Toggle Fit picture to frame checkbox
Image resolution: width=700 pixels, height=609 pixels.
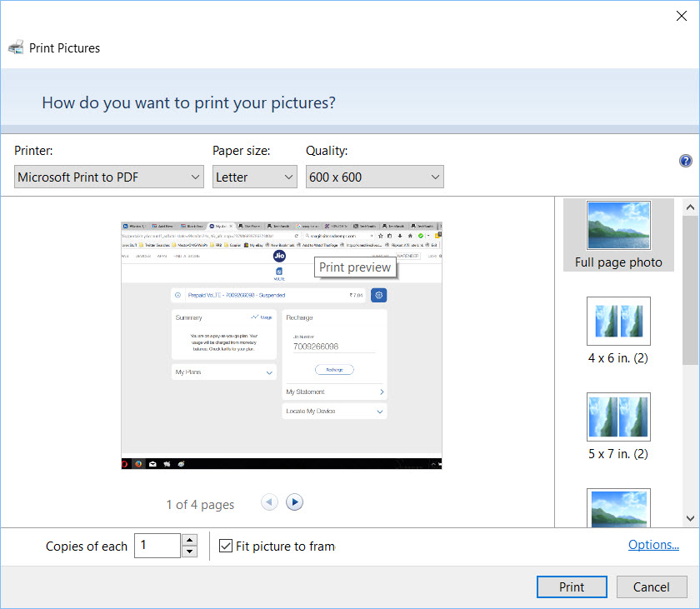coord(226,546)
